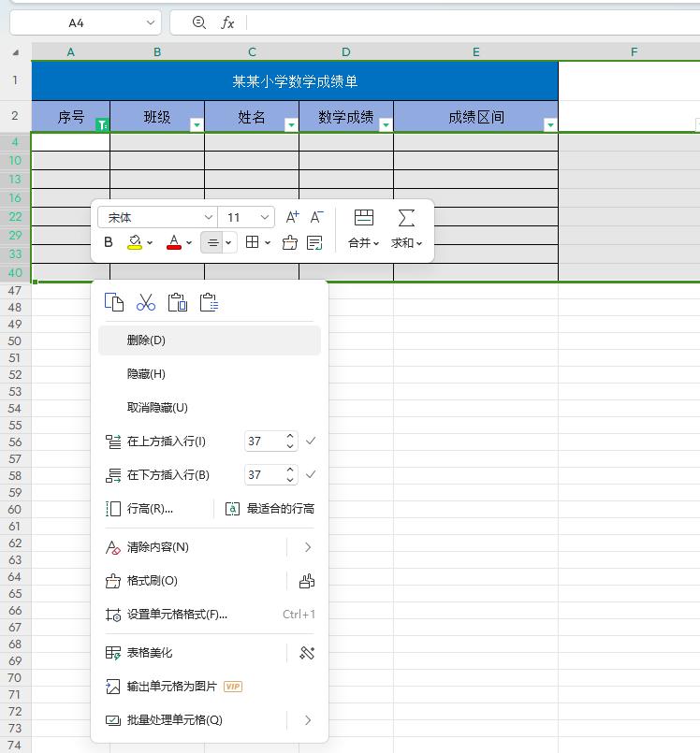Select row 50 header
This screenshot has width=700, height=753.
click(15, 341)
